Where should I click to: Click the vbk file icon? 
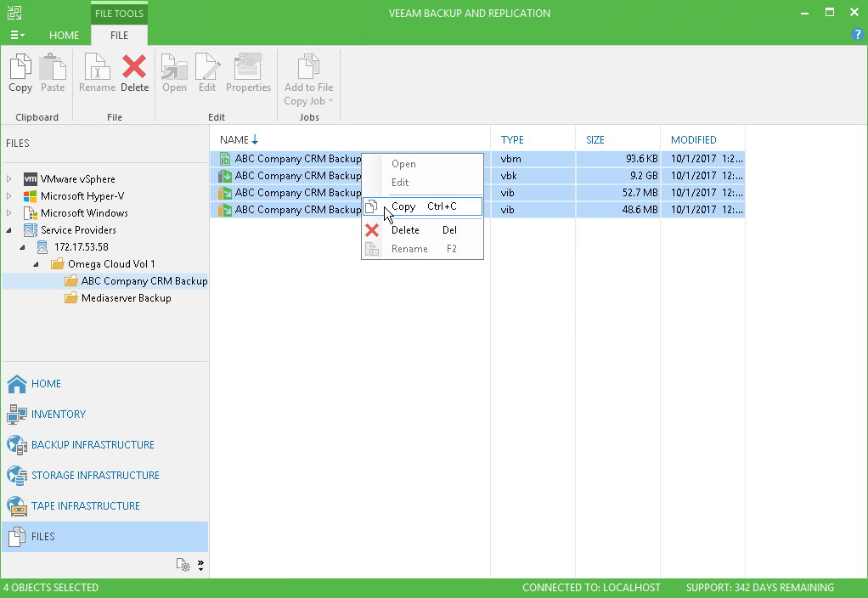click(x=225, y=176)
